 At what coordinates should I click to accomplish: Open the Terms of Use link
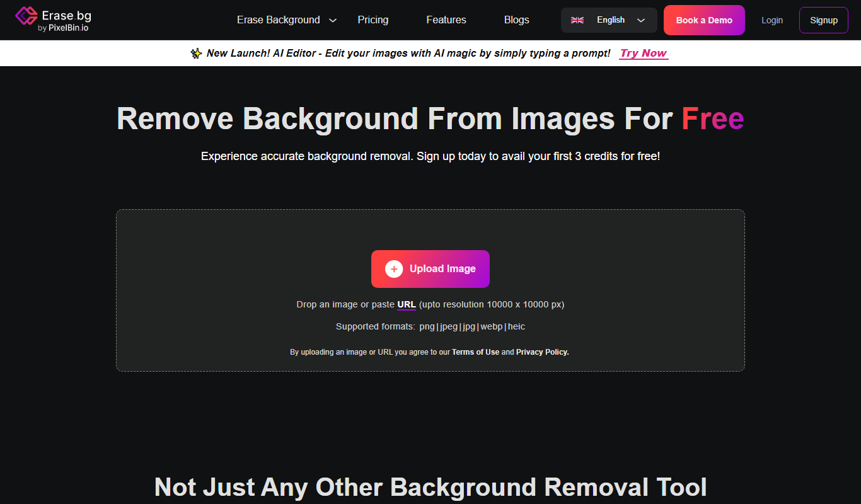475,352
